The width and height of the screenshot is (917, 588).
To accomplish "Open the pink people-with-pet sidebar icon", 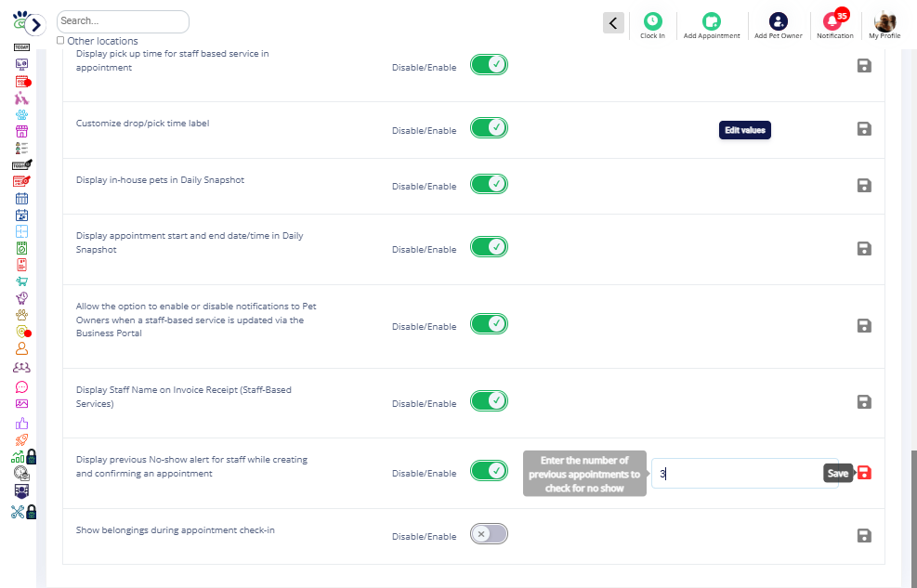I will tap(21, 98).
